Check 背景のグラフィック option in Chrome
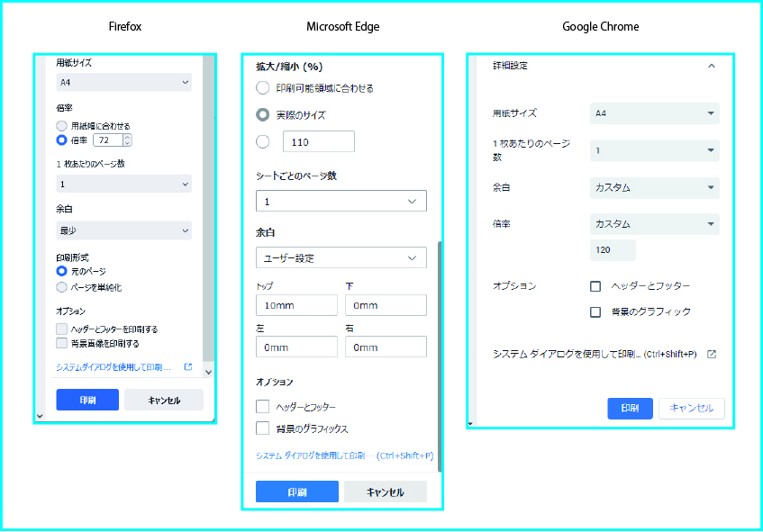763x532 pixels. click(595, 311)
